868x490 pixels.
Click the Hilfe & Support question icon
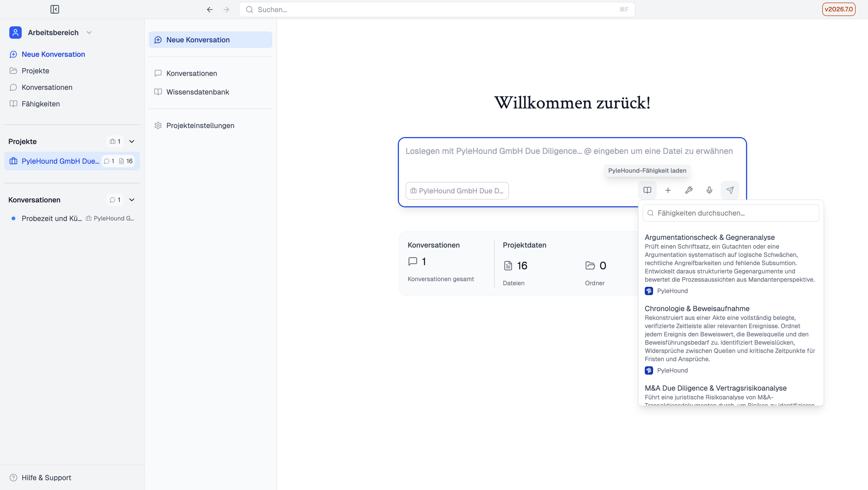pyautogui.click(x=13, y=478)
